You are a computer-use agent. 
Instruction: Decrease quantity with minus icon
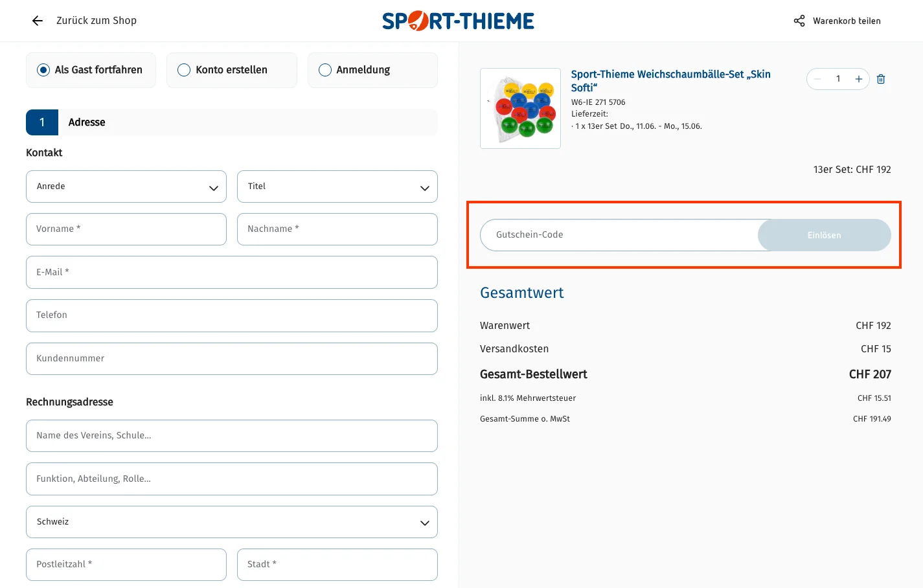point(817,79)
